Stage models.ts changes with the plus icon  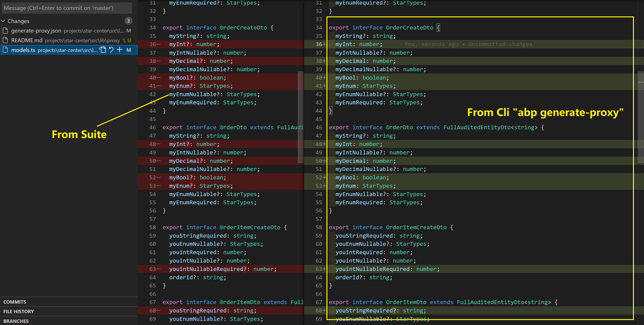pyautogui.click(x=120, y=50)
